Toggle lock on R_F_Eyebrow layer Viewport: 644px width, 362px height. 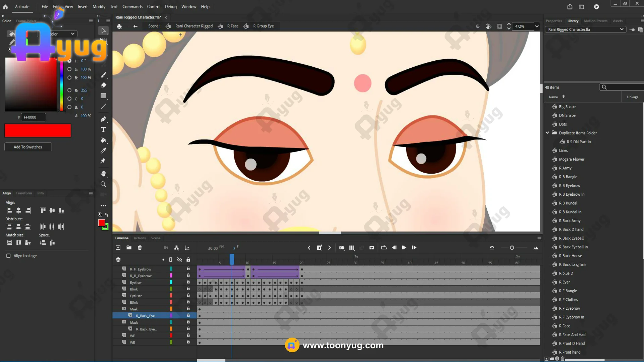point(188,269)
